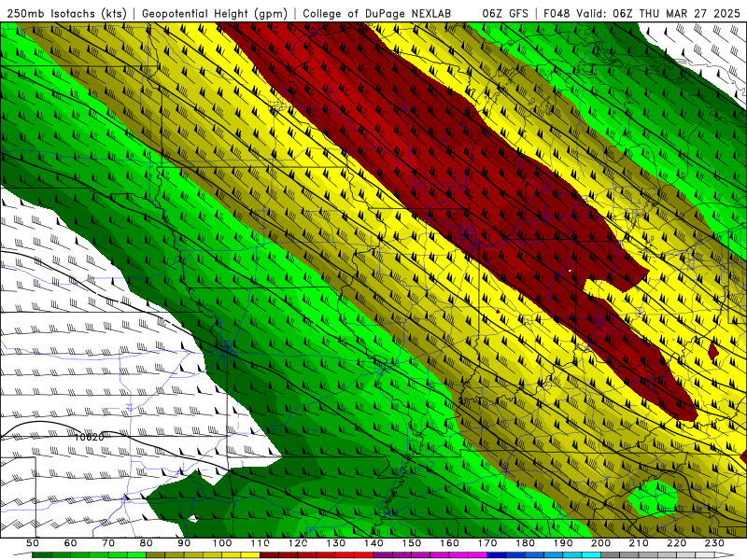Click the 130 value on the color scale
The width and height of the screenshot is (747, 560).
[336, 543]
